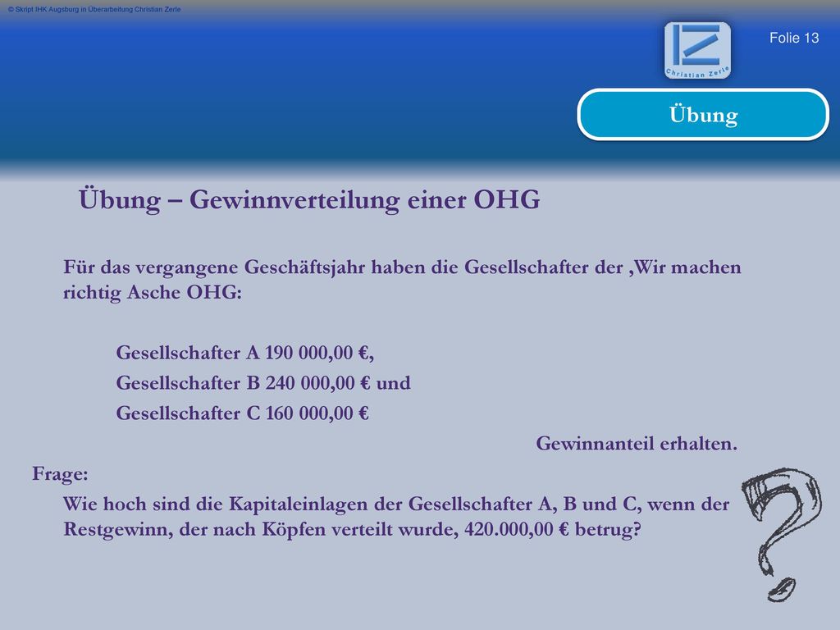Click the line Gesellschafter A 190 000,00 €
The width and height of the screenshot is (840, 630).
tap(244, 353)
